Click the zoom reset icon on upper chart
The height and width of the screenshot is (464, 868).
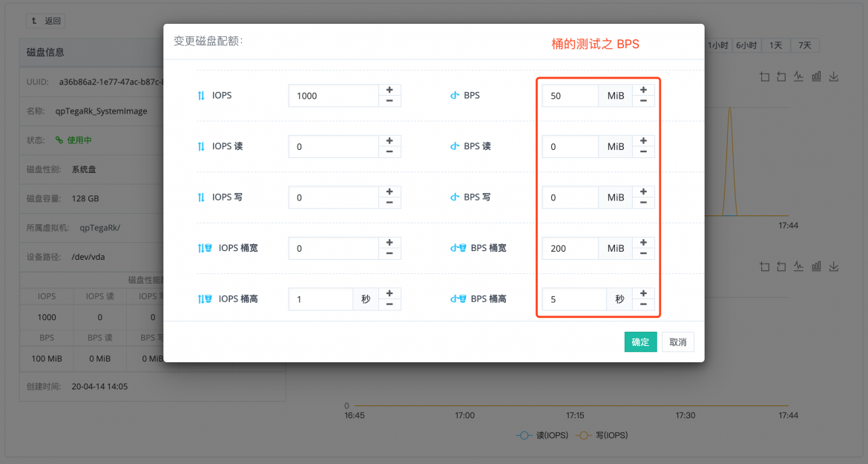(x=781, y=76)
